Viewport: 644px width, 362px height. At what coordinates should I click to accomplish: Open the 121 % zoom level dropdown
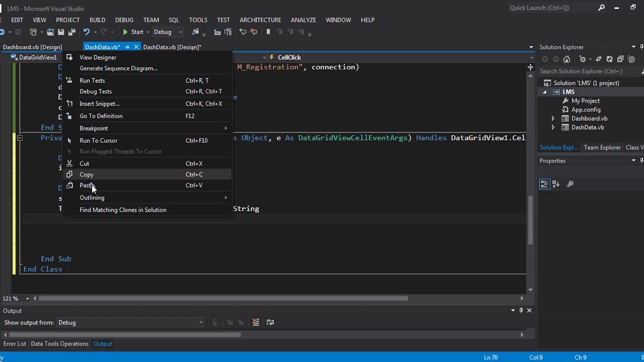28,299
